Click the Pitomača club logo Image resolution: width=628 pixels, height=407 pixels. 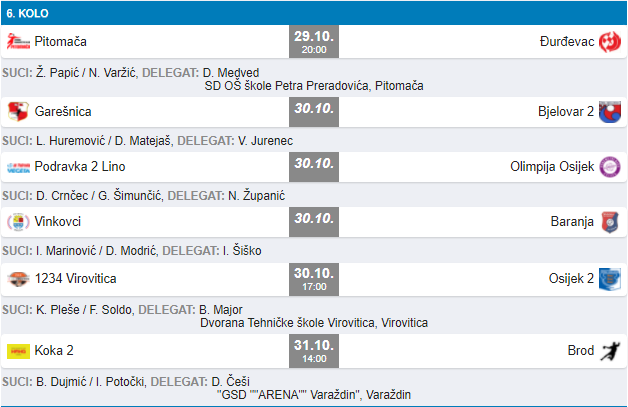pos(18,42)
